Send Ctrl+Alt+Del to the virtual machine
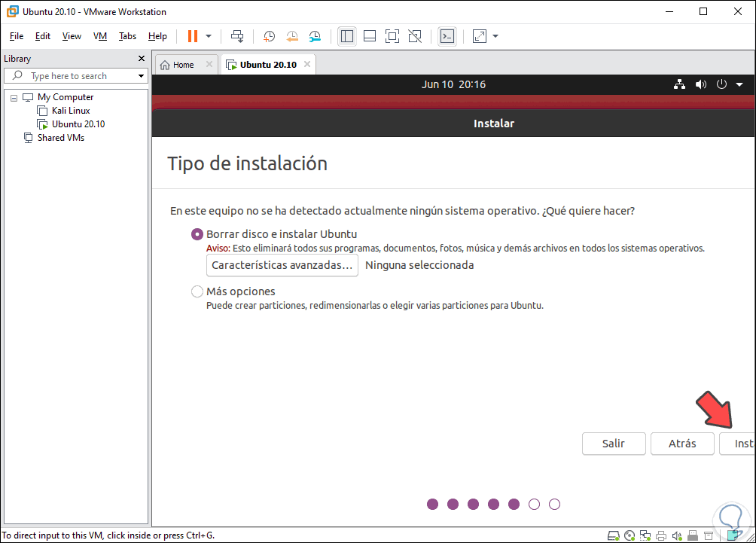The image size is (756, 543). point(237,36)
